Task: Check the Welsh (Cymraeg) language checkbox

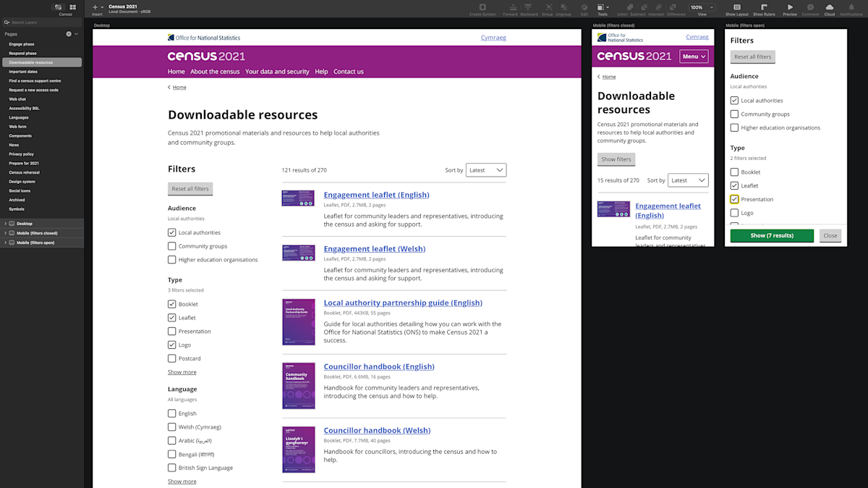Action: [x=171, y=427]
